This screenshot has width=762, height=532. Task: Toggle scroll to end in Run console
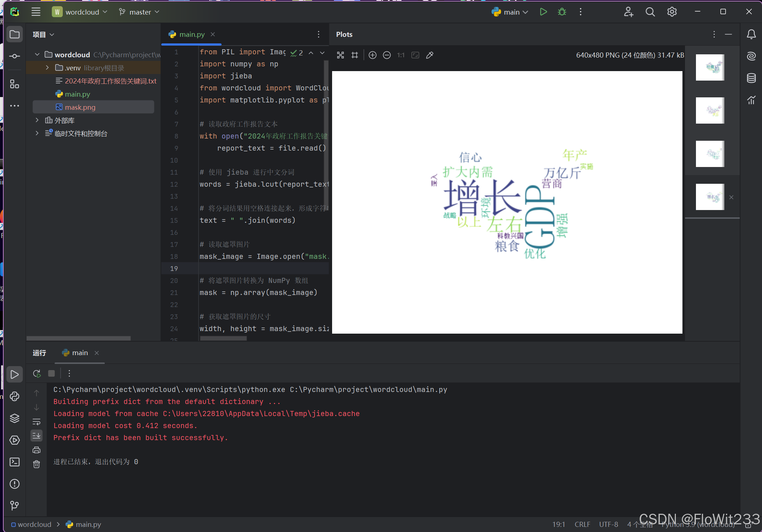click(x=36, y=436)
